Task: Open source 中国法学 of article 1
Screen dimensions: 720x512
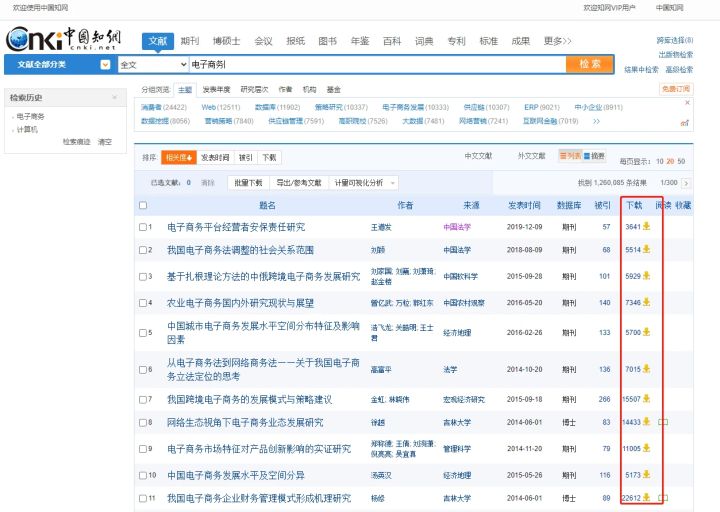Action: [x=457, y=227]
